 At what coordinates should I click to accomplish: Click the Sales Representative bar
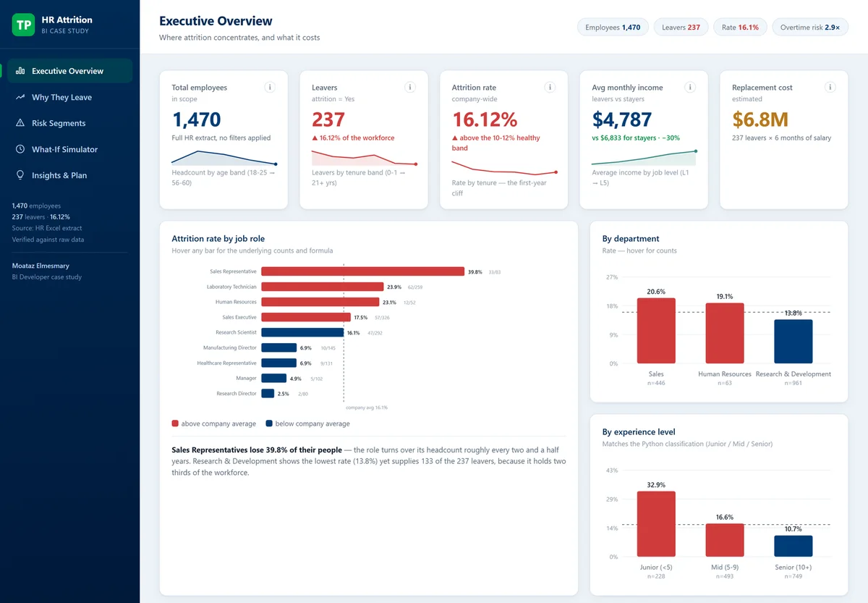click(362, 271)
